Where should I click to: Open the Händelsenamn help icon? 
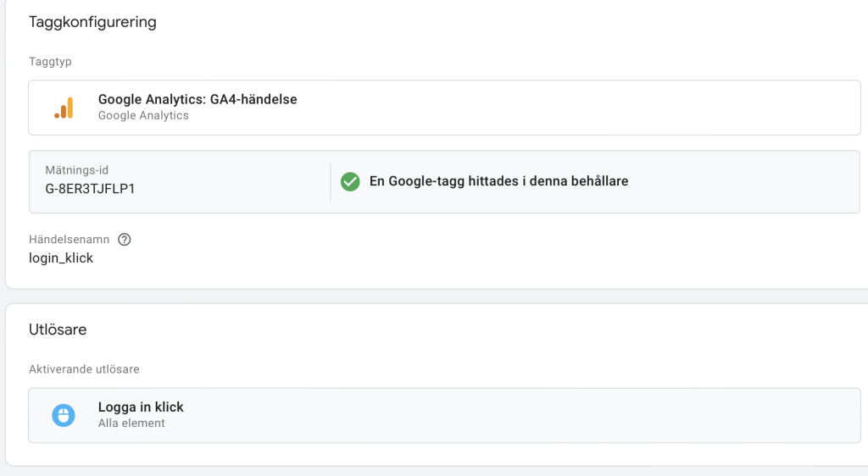click(125, 240)
